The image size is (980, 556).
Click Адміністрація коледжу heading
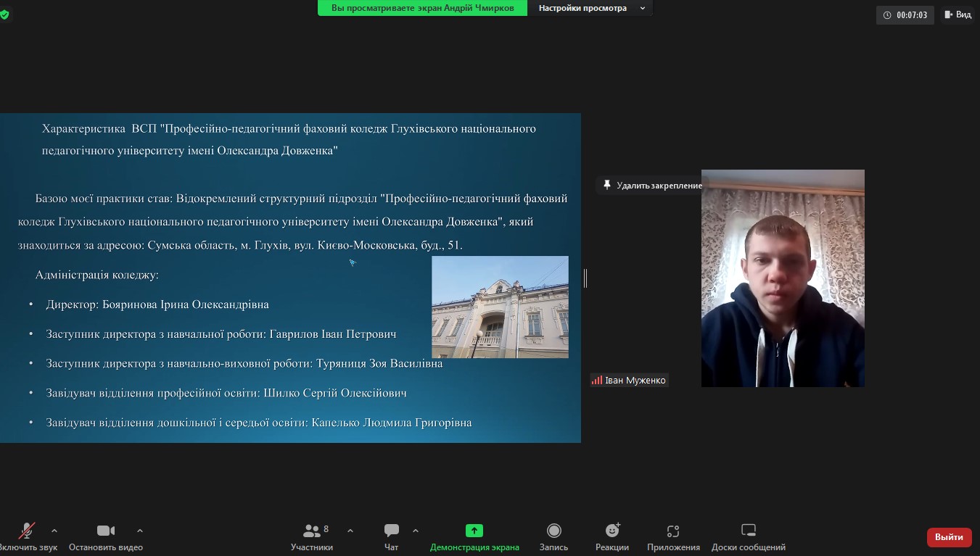pos(97,275)
